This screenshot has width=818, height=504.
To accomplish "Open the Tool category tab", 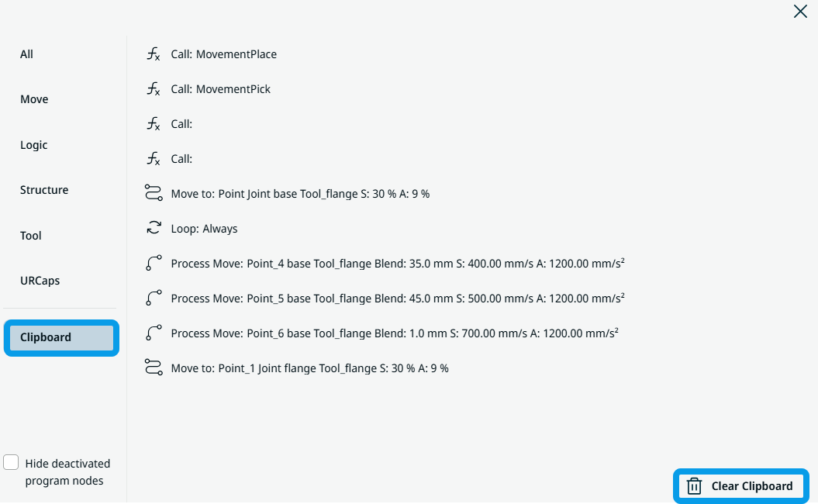I will click(31, 236).
